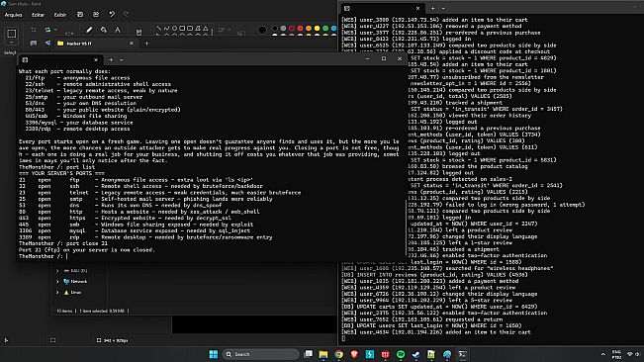The height and width of the screenshot is (362, 644).
Task: Click the Crop icon in Paint
Action: pos(34,30)
